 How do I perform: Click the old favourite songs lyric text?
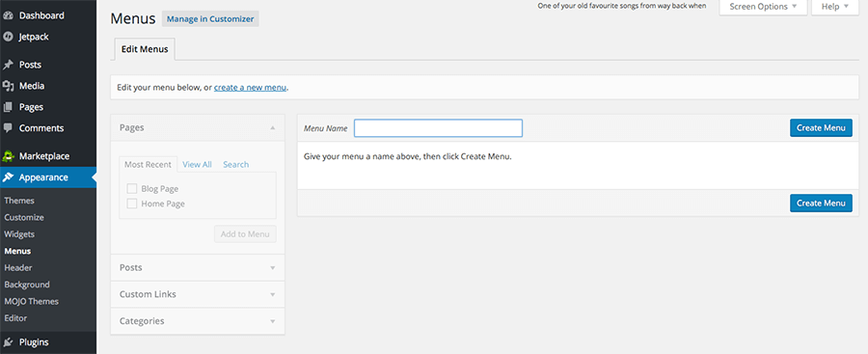pyautogui.click(x=622, y=7)
